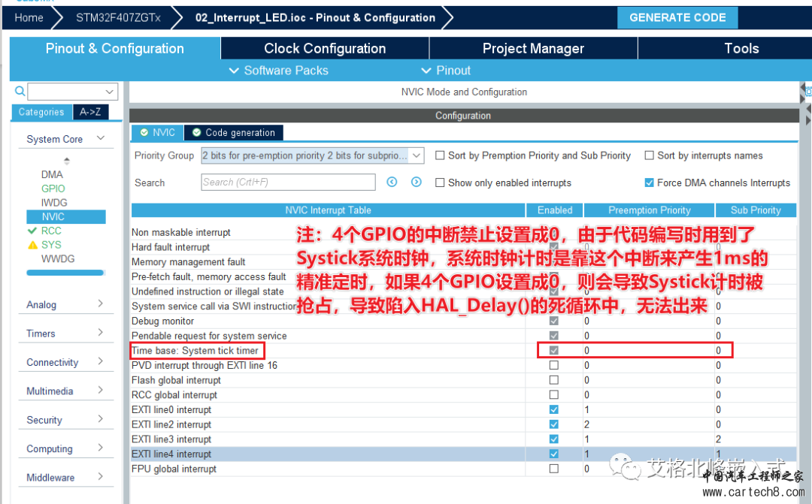Click green check icon on NVIC tab

point(144,132)
